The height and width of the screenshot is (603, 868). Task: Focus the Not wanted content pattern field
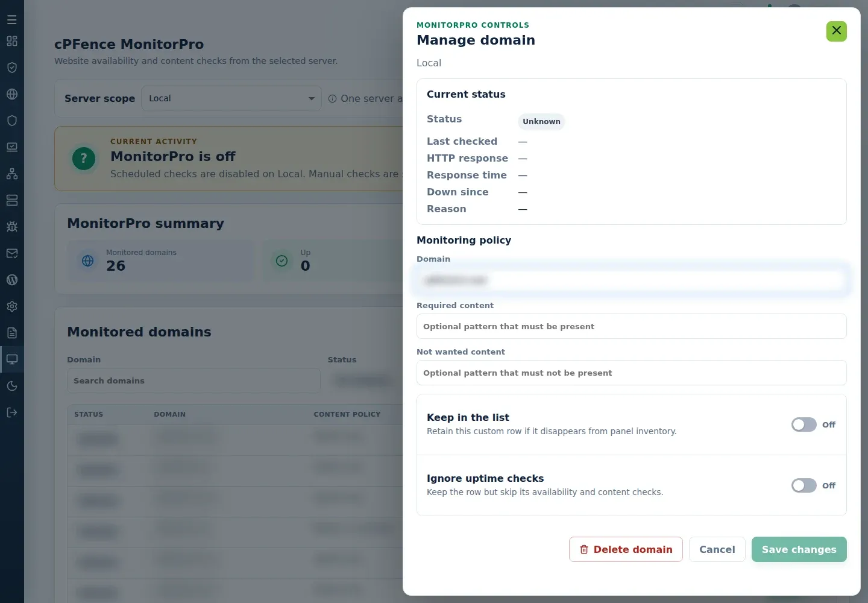[x=632, y=373]
